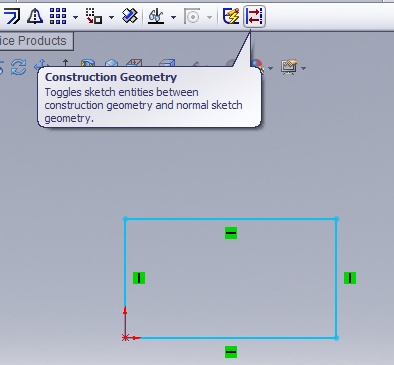The height and width of the screenshot is (365, 394).
Task: Select the bottom horizontal relation icon
Action: 231,352
